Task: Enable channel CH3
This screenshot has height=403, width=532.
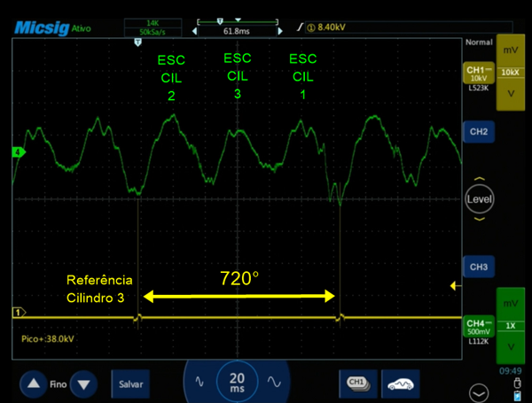Action: (479, 266)
